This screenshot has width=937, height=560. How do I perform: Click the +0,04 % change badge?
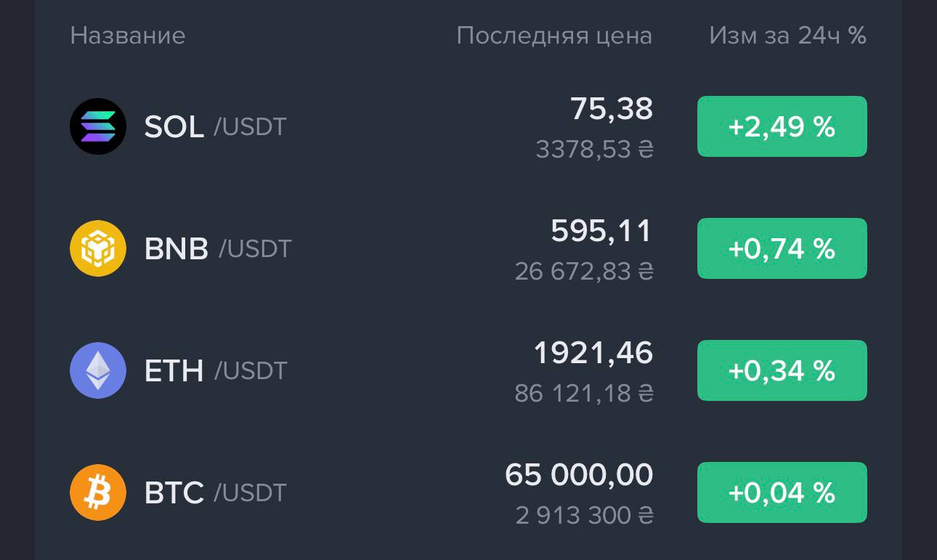tap(782, 492)
